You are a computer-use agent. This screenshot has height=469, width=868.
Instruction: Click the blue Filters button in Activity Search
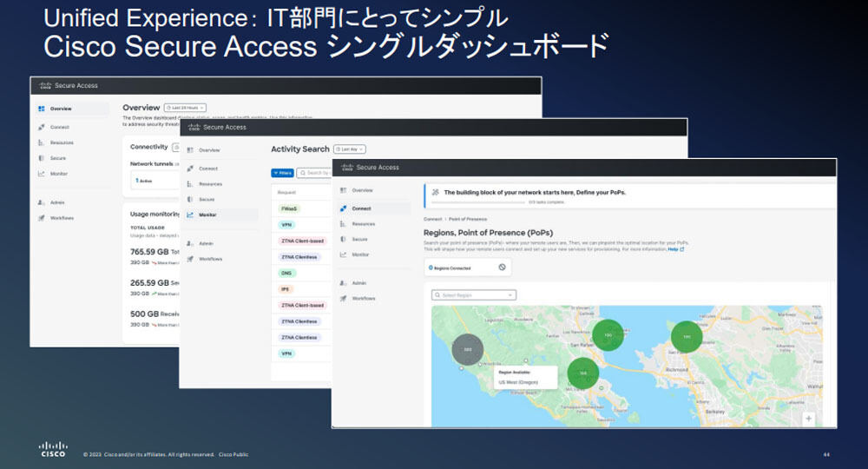click(282, 173)
